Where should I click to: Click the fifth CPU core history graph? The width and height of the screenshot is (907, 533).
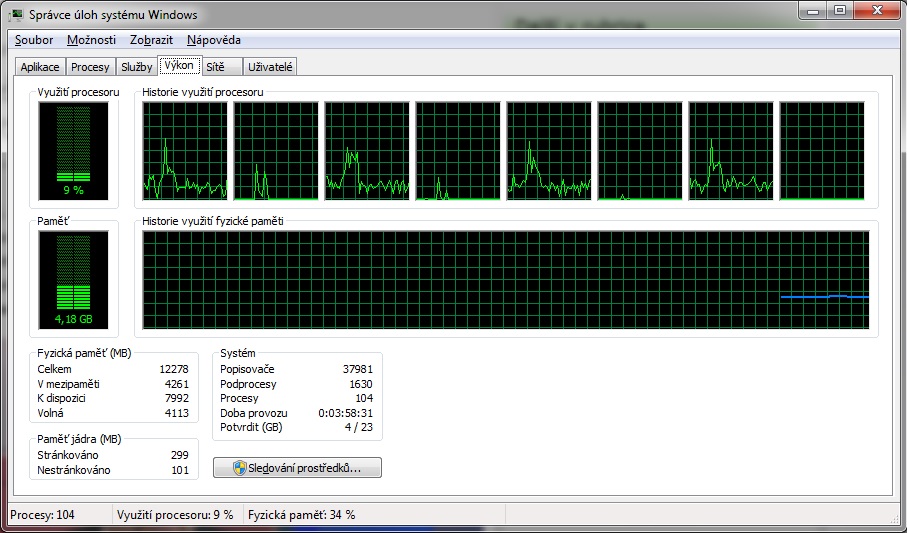pyautogui.click(x=549, y=151)
